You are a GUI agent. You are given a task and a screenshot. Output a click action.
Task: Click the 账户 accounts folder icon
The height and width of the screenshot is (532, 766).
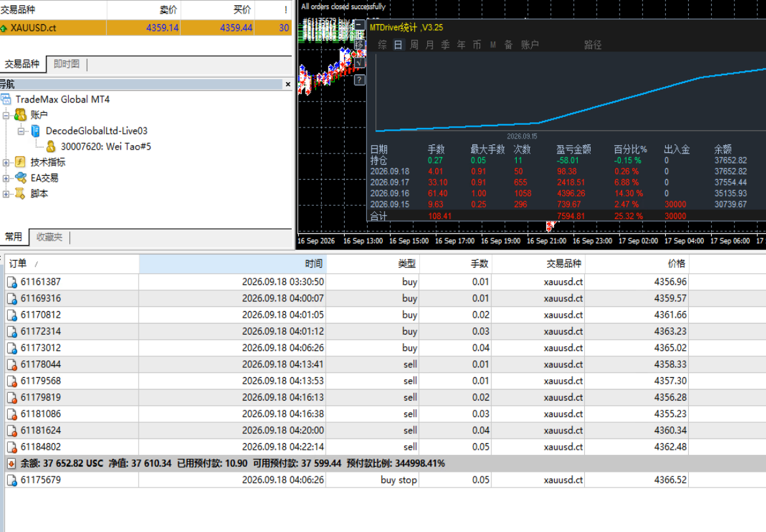click(x=20, y=114)
